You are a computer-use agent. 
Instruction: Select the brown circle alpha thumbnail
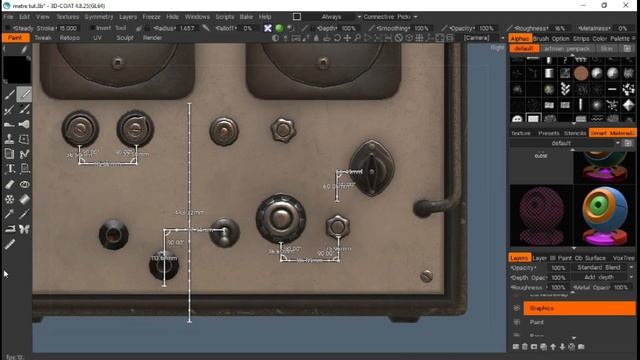[x=581, y=73]
